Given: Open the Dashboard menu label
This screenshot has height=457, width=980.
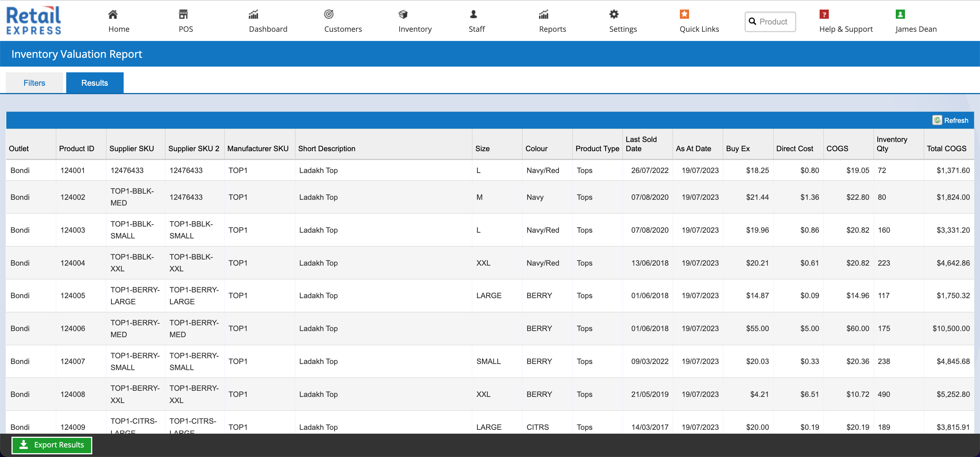Looking at the screenshot, I should click(x=268, y=29).
